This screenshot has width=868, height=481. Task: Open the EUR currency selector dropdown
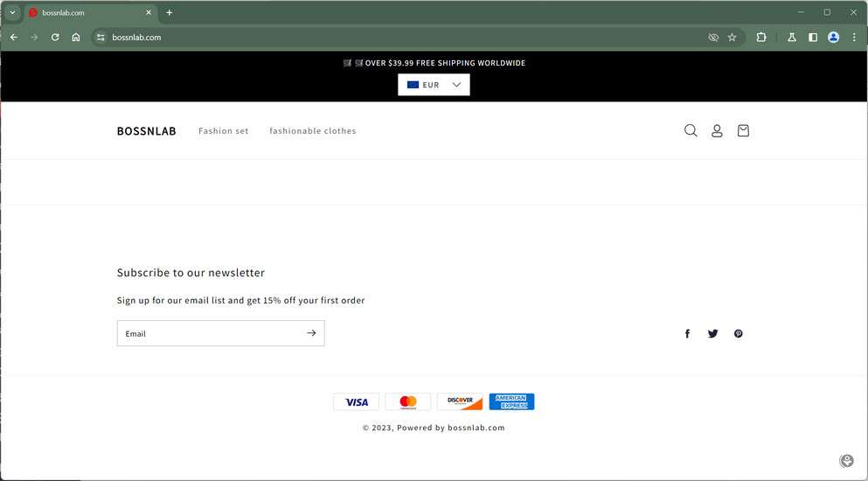pyautogui.click(x=434, y=85)
